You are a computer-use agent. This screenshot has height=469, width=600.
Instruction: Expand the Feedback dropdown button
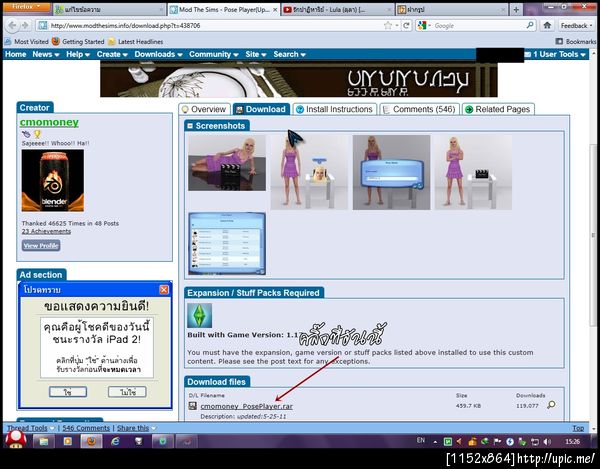click(x=576, y=26)
